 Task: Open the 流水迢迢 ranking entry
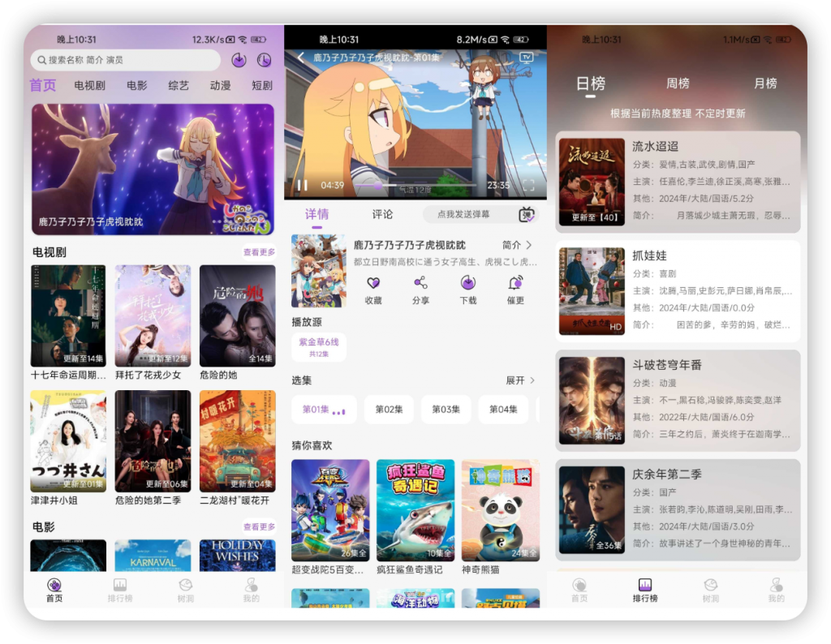[678, 182]
